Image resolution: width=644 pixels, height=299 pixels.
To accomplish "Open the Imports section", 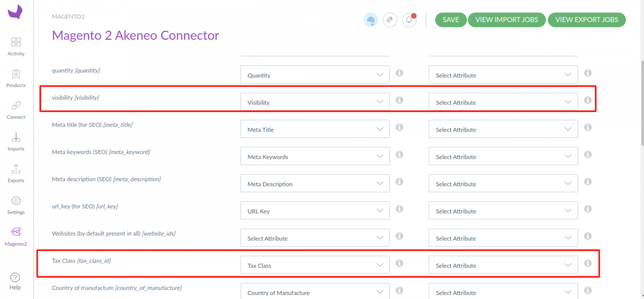I will [16, 141].
